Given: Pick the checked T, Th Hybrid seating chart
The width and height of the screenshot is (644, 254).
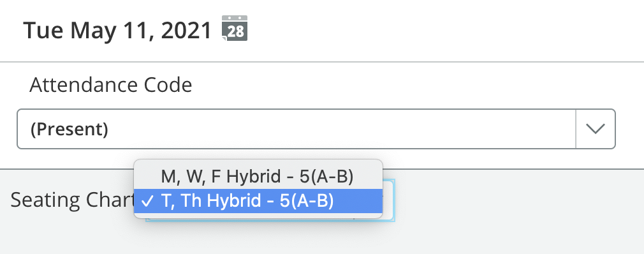Looking at the screenshot, I should [x=258, y=201].
